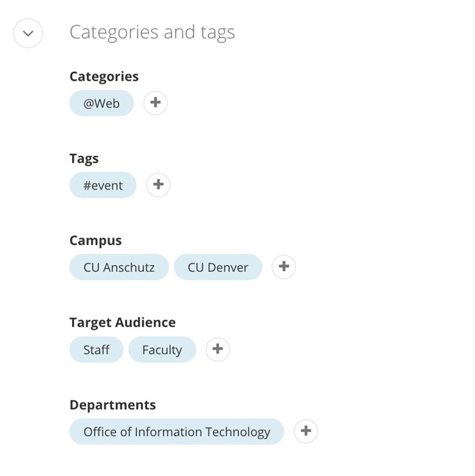Viewport: 475px width, 476px height.
Task: Collapse the Categories and tags section
Action: pyautogui.click(x=28, y=33)
